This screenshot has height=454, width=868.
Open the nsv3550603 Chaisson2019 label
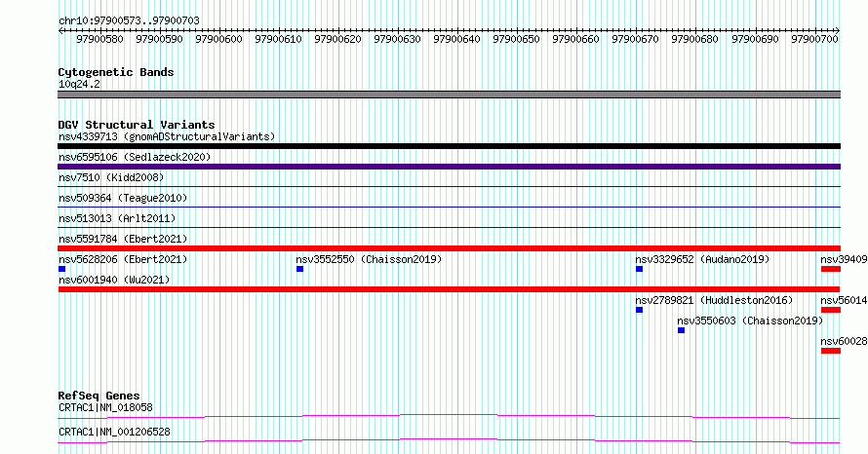(x=750, y=321)
